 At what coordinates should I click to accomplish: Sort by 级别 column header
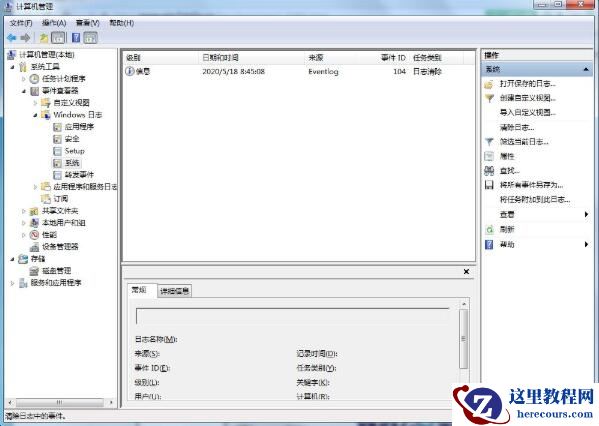tap(162, 58)
